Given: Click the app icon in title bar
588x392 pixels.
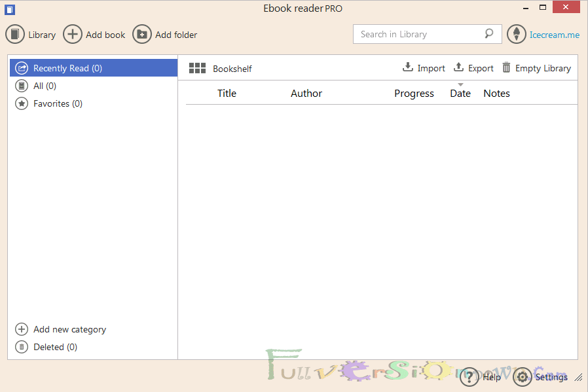Looking at the screenshot, I should (x=10, y=9).
